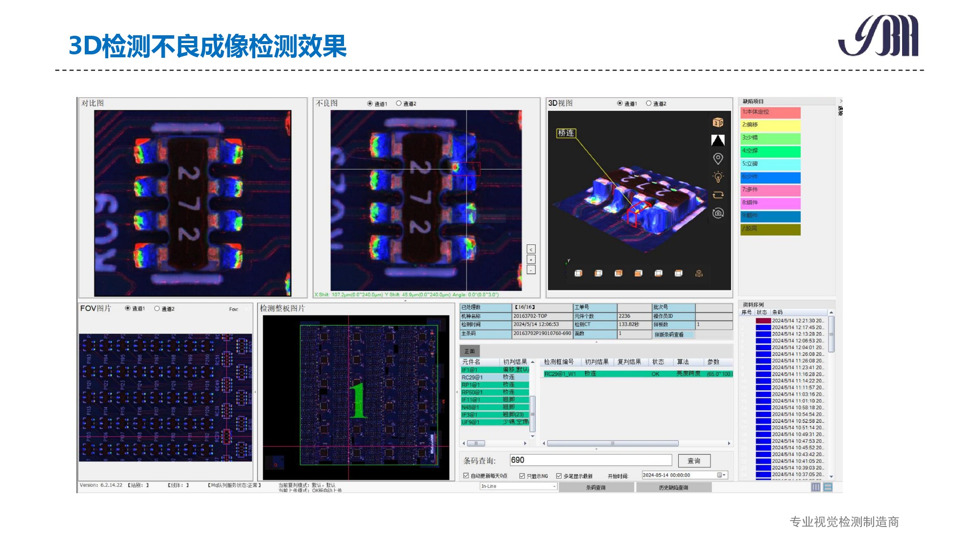
Task: Click the camera snapshot reset icon
Action: [x=718, y=213]
